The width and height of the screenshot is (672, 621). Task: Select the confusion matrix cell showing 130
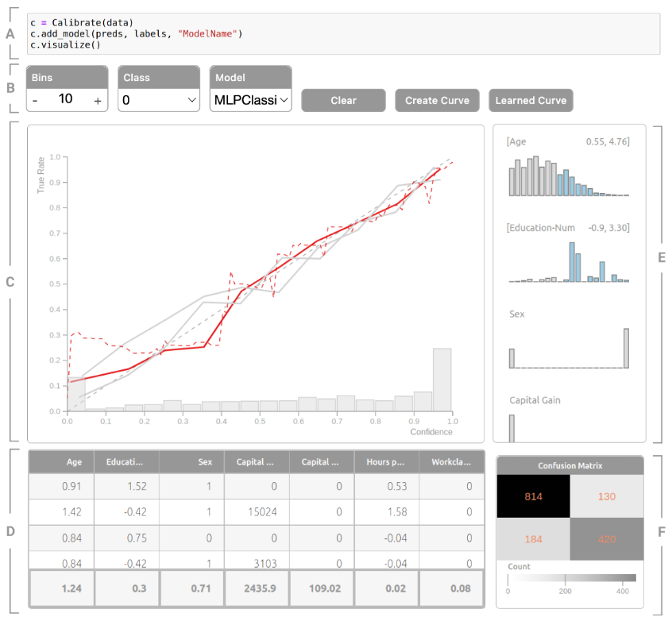click(606, 496)
